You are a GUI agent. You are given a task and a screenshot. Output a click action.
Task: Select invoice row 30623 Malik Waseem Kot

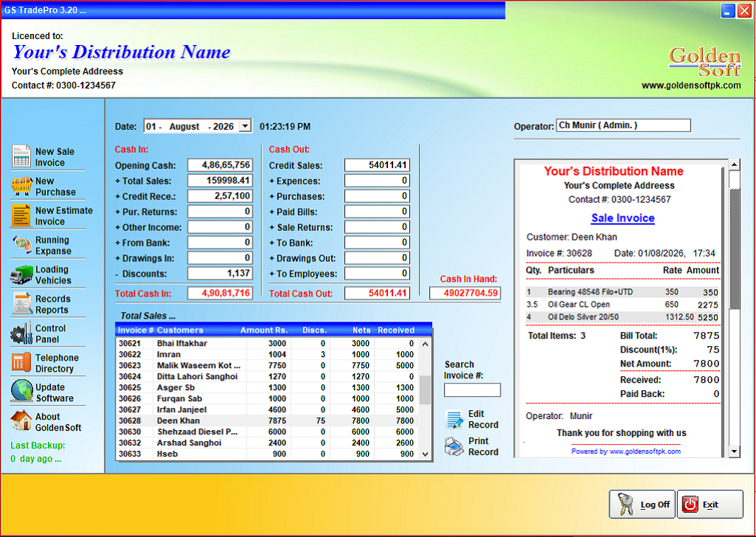click(268, 365)
